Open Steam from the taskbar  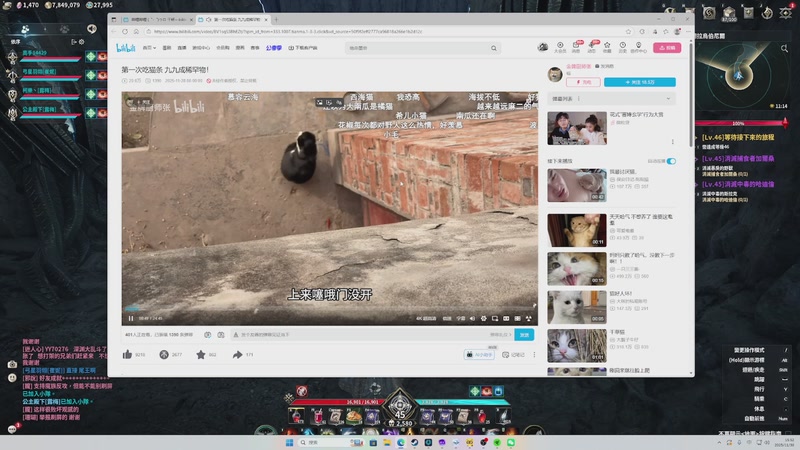[414, 442]
